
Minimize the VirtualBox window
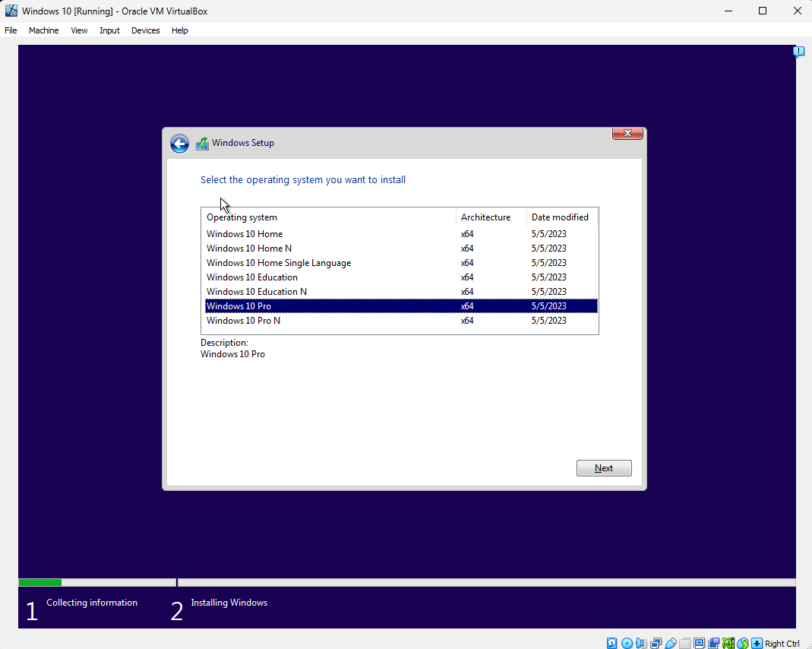click(728, 11)
